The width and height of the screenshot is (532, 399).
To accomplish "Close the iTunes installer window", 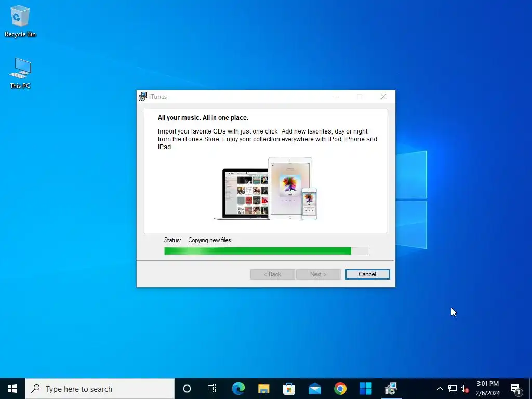I will click(x=383, y=97).
